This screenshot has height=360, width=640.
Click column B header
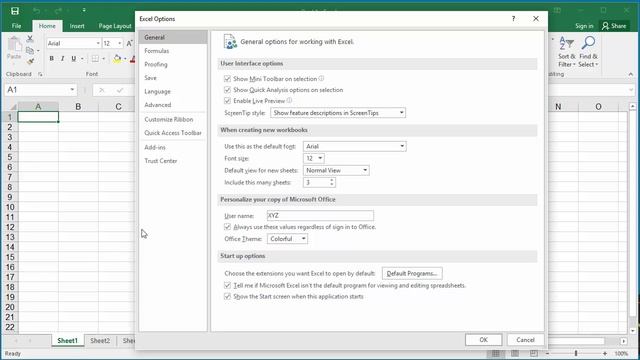point(78,107)
